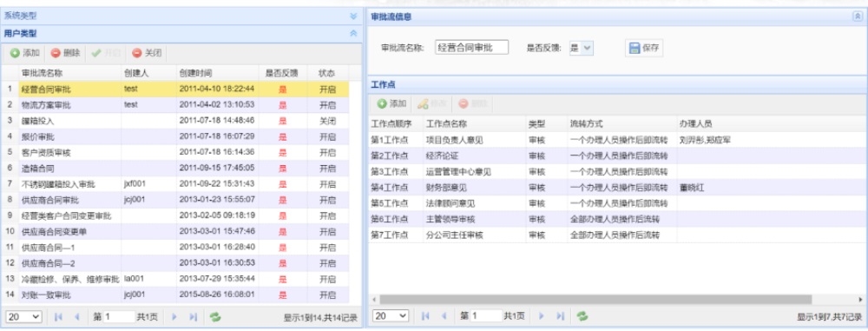
Task: Open the page size dropdown in the right pager
Action: click(391, 315)
